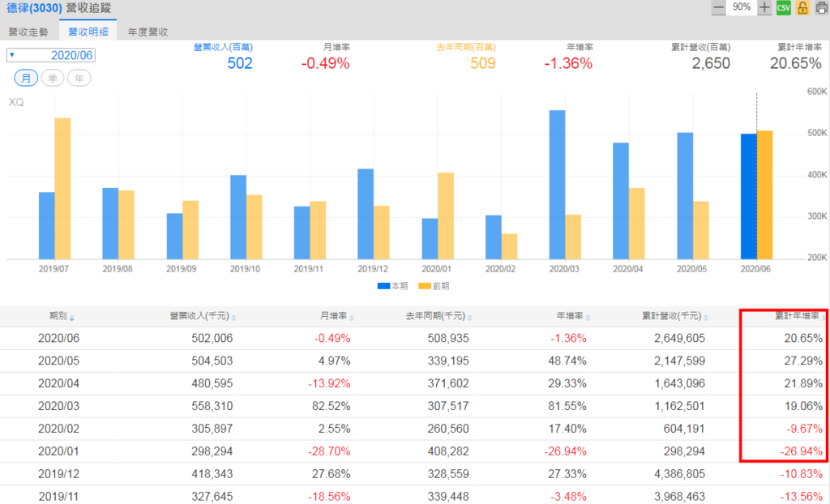Screen dimensions: 830x504
Task: Select the 年 yearly toggle
Action: [79, 79]
